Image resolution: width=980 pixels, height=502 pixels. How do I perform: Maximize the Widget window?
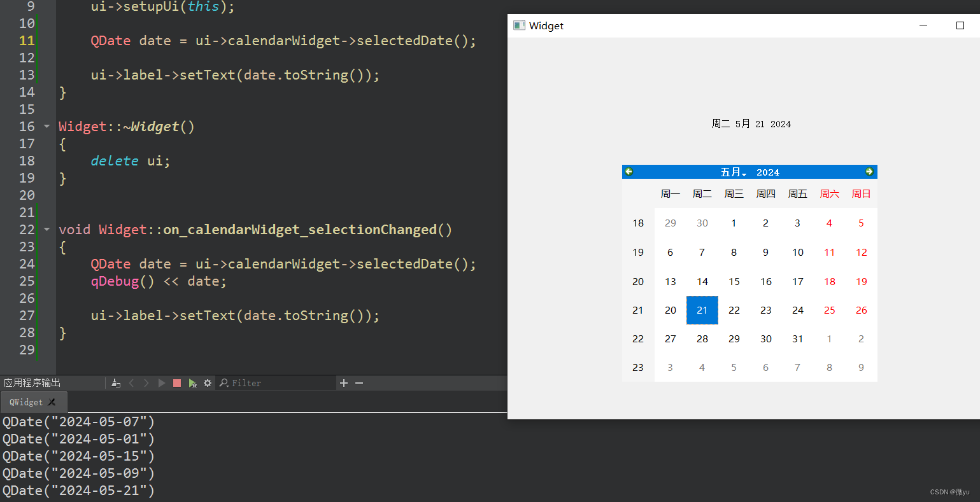click(x=960, y=25)
